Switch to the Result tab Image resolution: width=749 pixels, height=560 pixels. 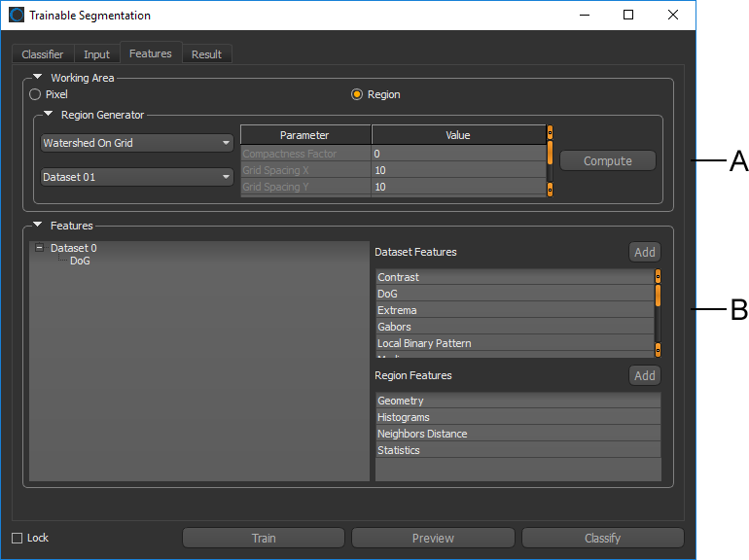(206, 54)
